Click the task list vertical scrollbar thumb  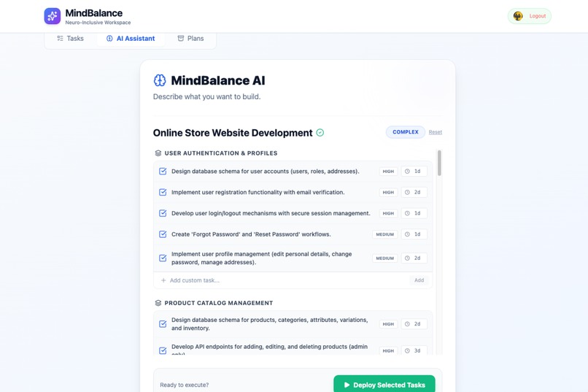[439, 163]
